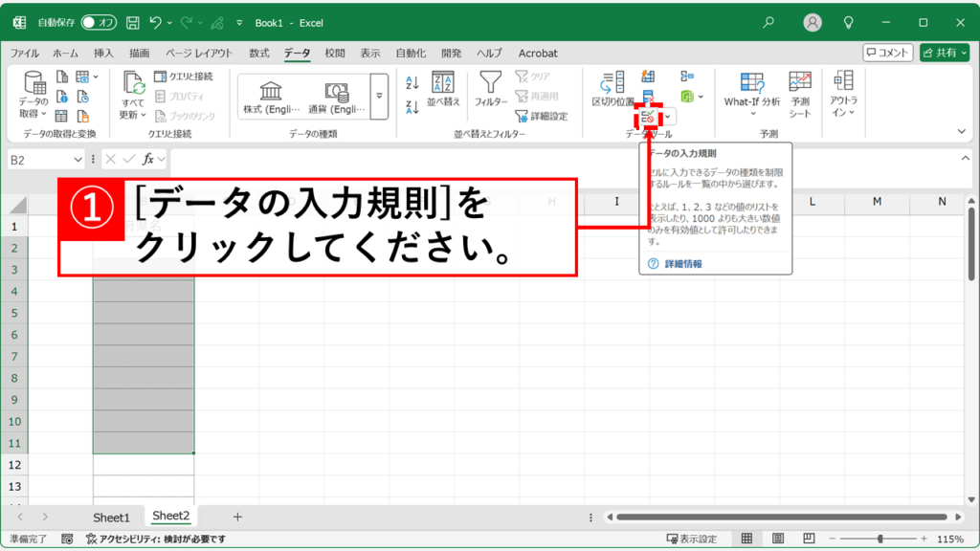Toggle the AutoSave (自動保存) switch
The image size is (980, 551).
click(99, 23)
